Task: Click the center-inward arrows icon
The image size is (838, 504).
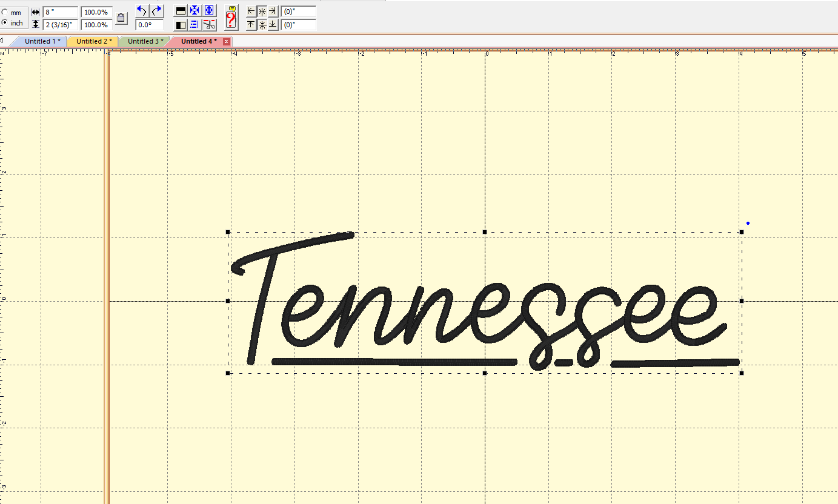Action: coord(195,10)
